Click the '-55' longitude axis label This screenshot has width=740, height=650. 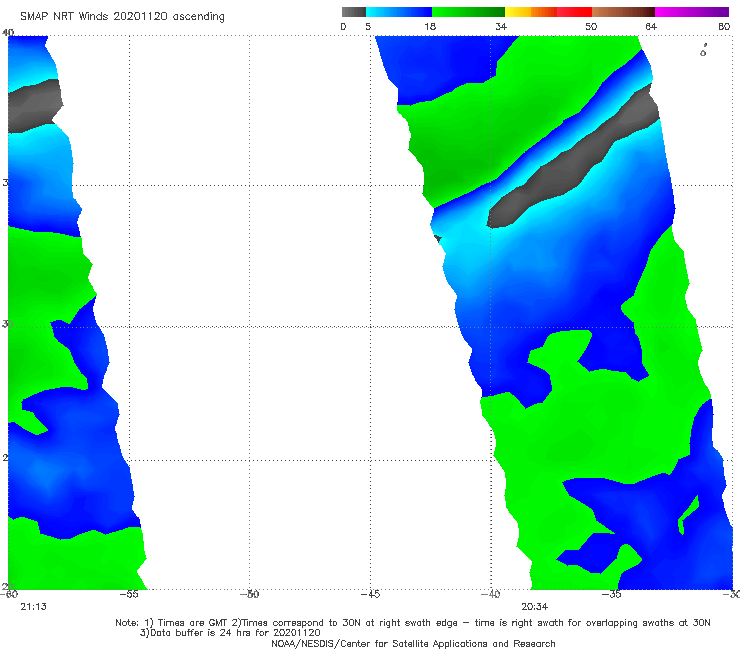point(129,594)
